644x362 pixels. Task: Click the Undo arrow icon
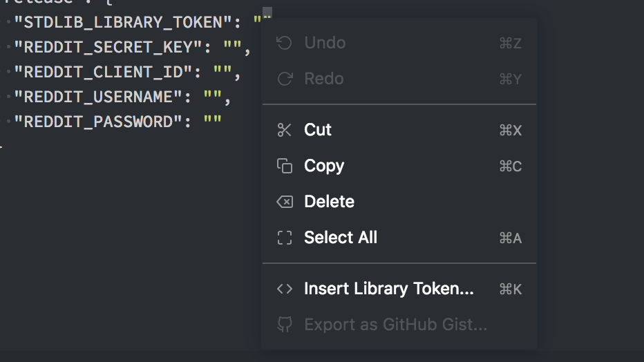coord(284,43)
